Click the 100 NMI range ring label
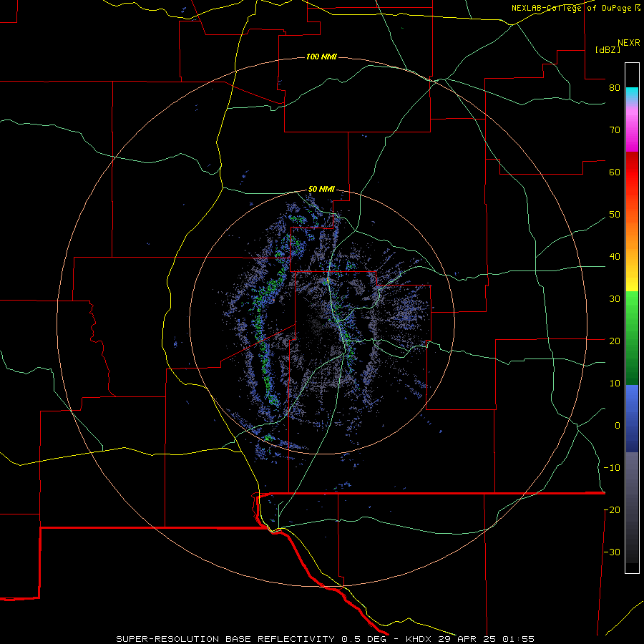 coord(321,57)
